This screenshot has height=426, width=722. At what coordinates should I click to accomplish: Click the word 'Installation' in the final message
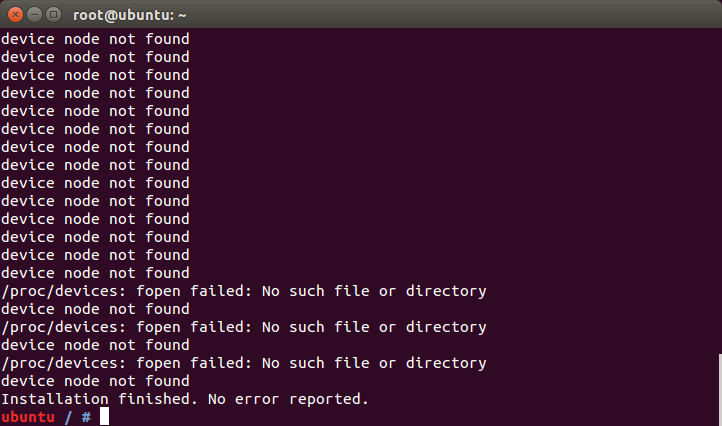55,399
